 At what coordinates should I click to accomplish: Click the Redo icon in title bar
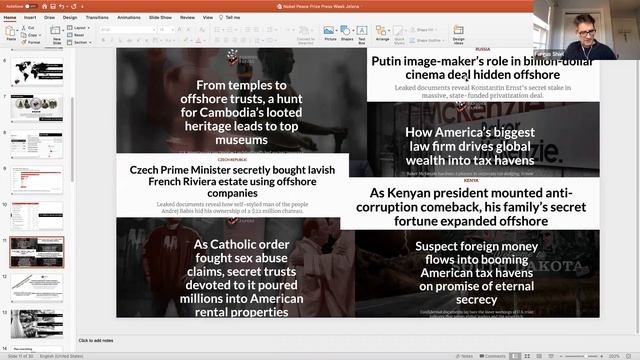pos(74,6)
